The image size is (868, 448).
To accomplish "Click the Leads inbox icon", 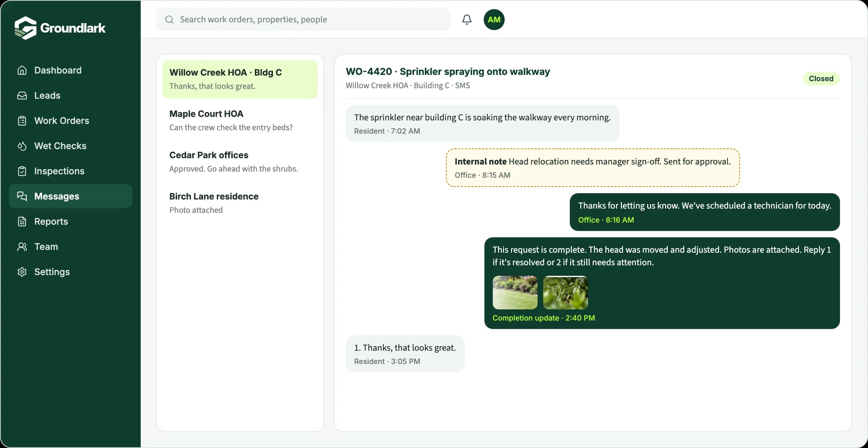I will coord(22,96).
